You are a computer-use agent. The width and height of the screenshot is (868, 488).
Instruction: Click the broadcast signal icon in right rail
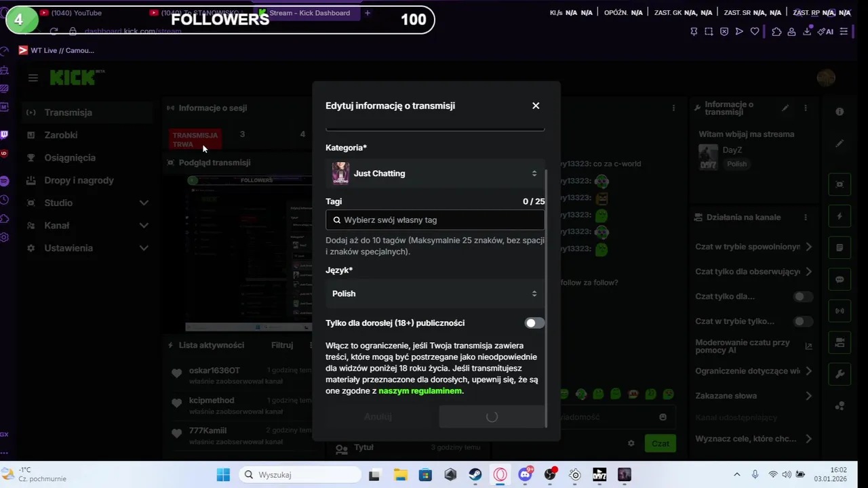click(x=840, y=311)
